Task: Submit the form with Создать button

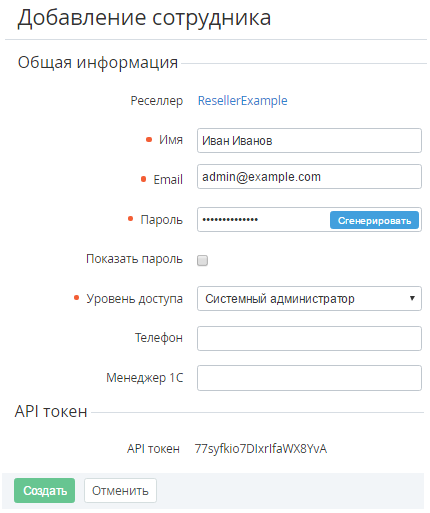Action: click(44, 490)
